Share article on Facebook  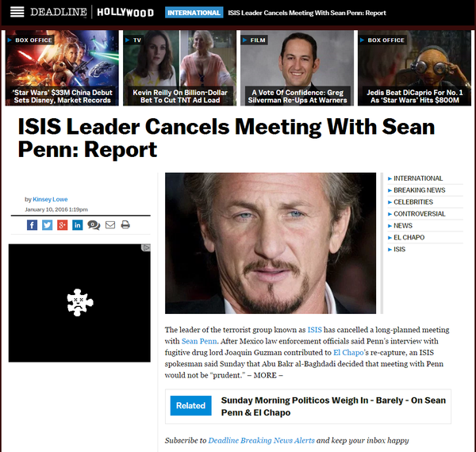click(x=32, y=225)
